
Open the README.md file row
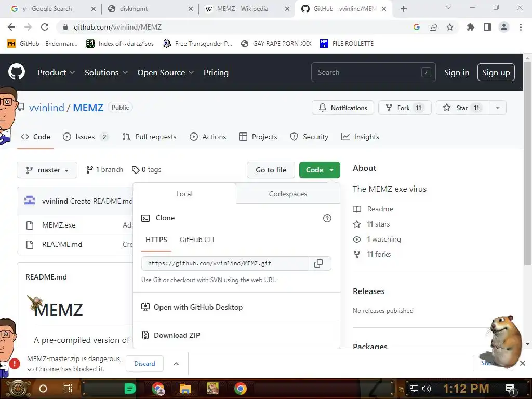62,244
